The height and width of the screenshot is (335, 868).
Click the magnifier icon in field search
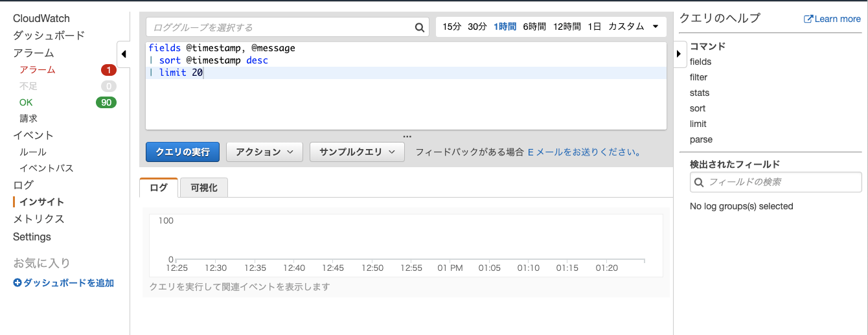(x=699, y=183)
